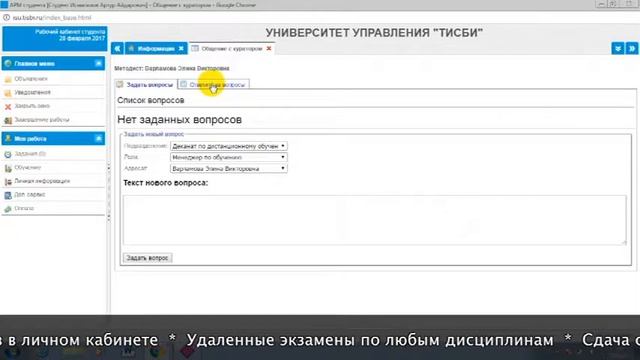Click the globe icon in Главное меню header
Image resolution: width=640 pixels, height=360 pixels.
(x=8, y=64)
